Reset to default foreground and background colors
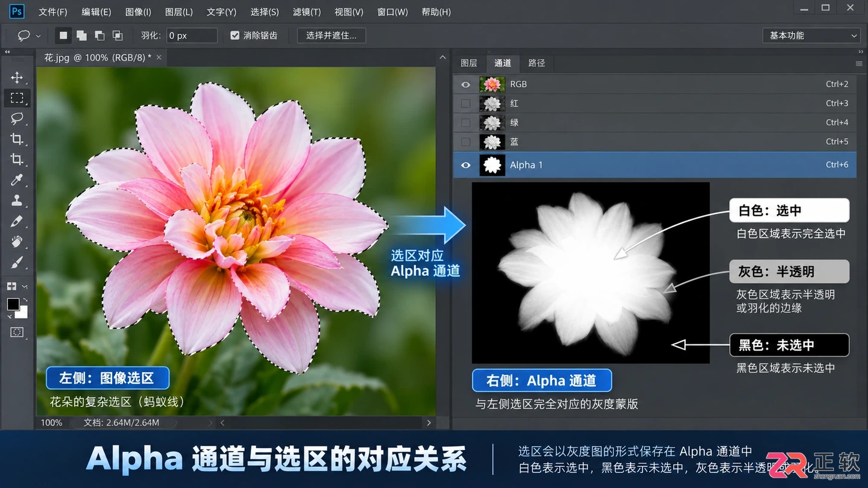This screenshot has height=488, width=868. coord(9,317)
